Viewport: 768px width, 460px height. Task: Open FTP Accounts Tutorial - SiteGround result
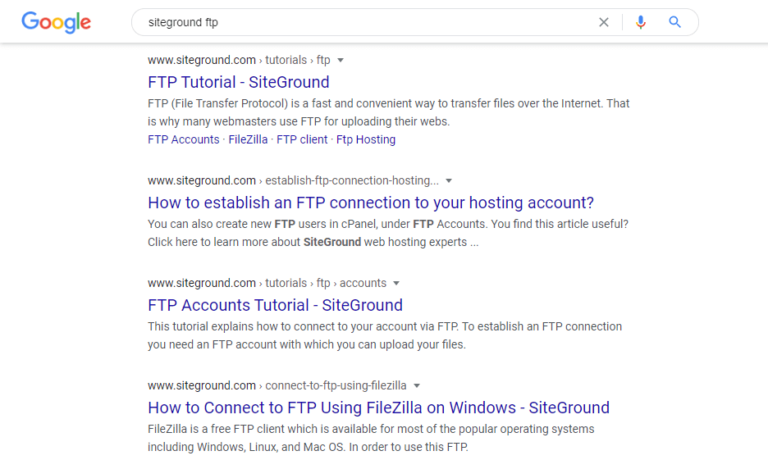[x=275, y=305]
